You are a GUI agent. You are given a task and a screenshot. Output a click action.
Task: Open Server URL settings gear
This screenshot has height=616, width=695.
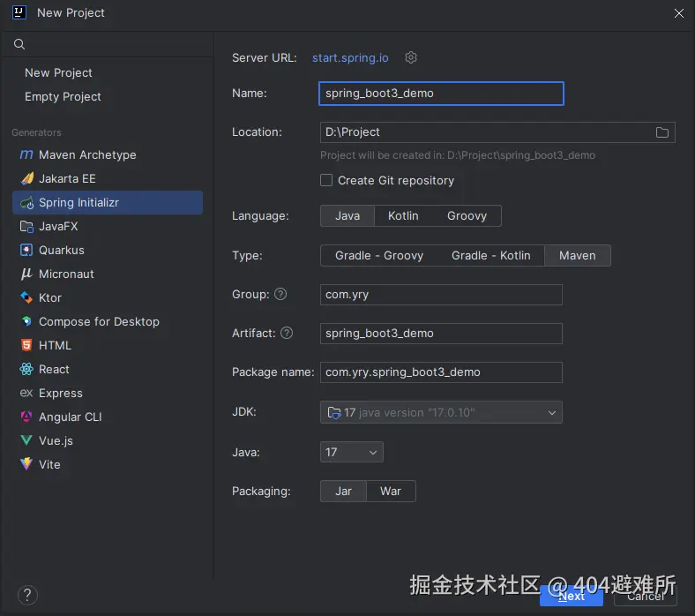[411, 57]
